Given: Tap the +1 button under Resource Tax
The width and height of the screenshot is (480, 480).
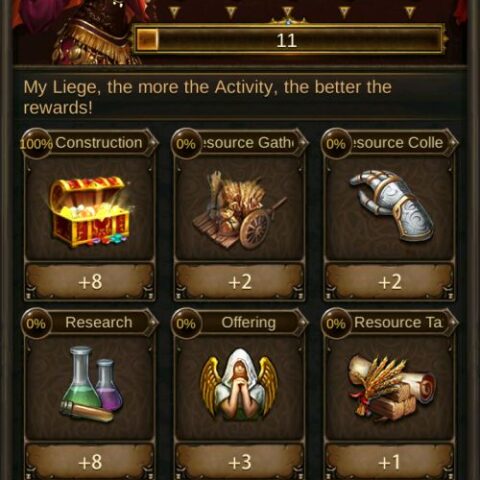Looking at the screenshot, I should click(x=390, y=462).
